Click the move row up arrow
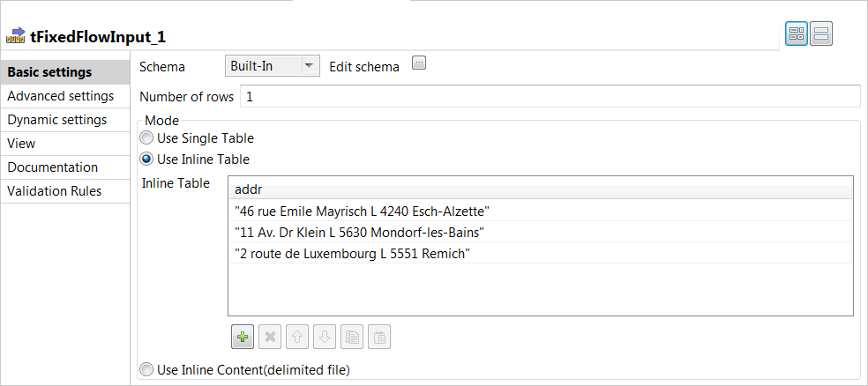This screenshot has height=386, width=868. [298, 337]
